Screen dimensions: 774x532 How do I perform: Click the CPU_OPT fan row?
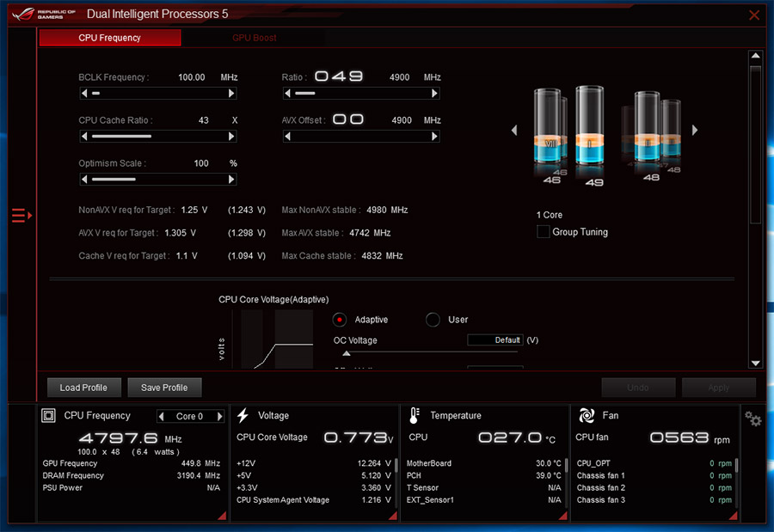654,463
